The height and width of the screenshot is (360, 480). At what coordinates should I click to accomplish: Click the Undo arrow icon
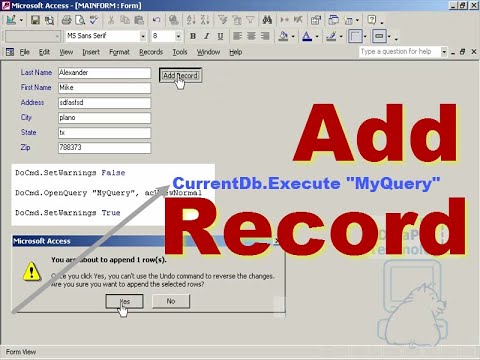pos(156,20)
